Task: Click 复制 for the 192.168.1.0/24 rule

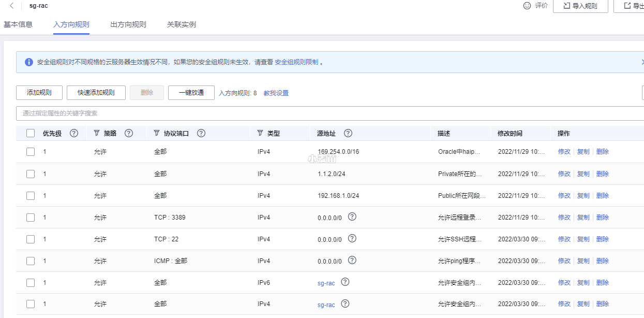Action: coord(583,195)
